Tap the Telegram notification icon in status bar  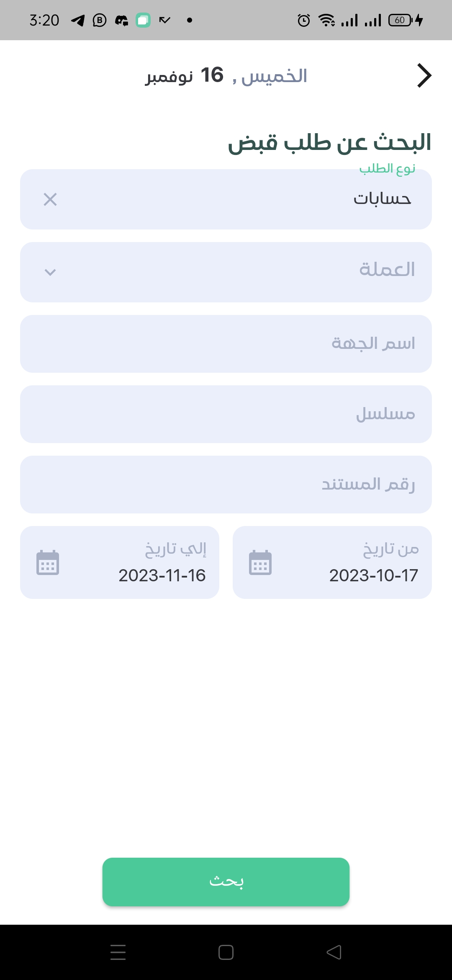point(78,20)
